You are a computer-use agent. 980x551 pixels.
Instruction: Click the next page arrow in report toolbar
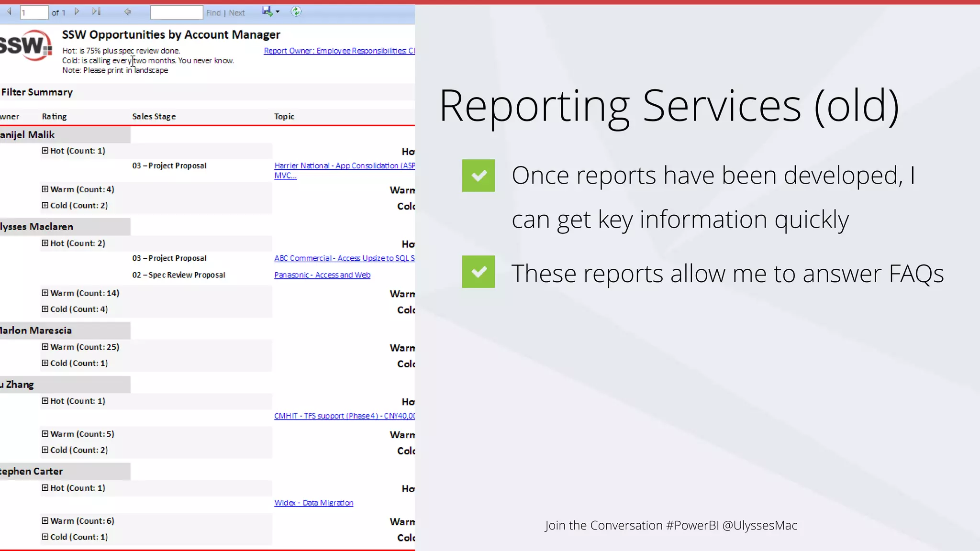click(x=77, y=11)
